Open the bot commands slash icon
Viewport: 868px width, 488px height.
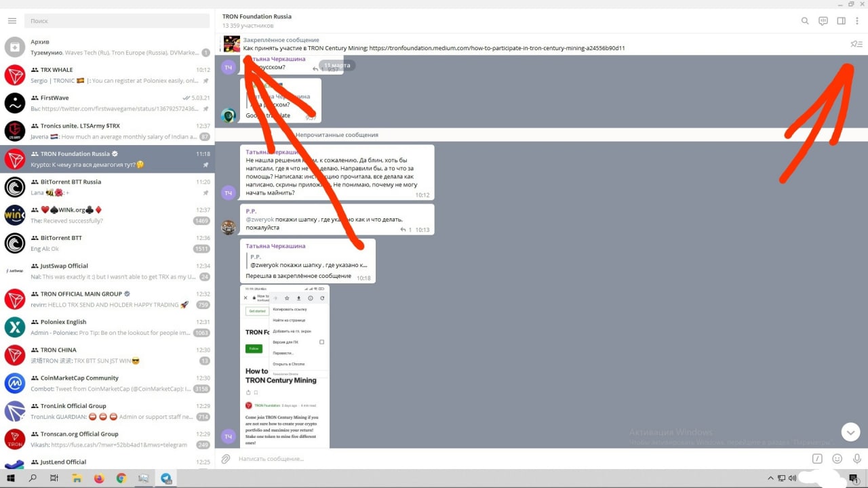coord(818,459)
